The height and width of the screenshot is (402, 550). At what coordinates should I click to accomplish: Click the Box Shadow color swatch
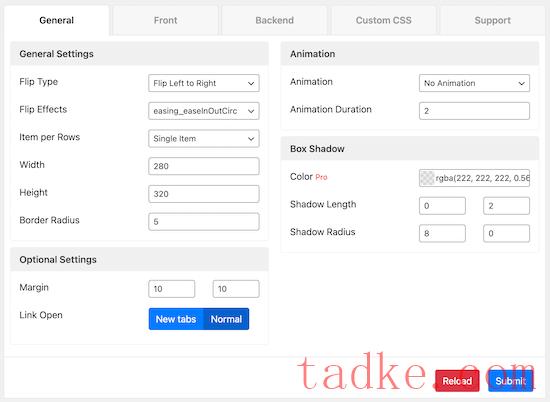[427, 178]
